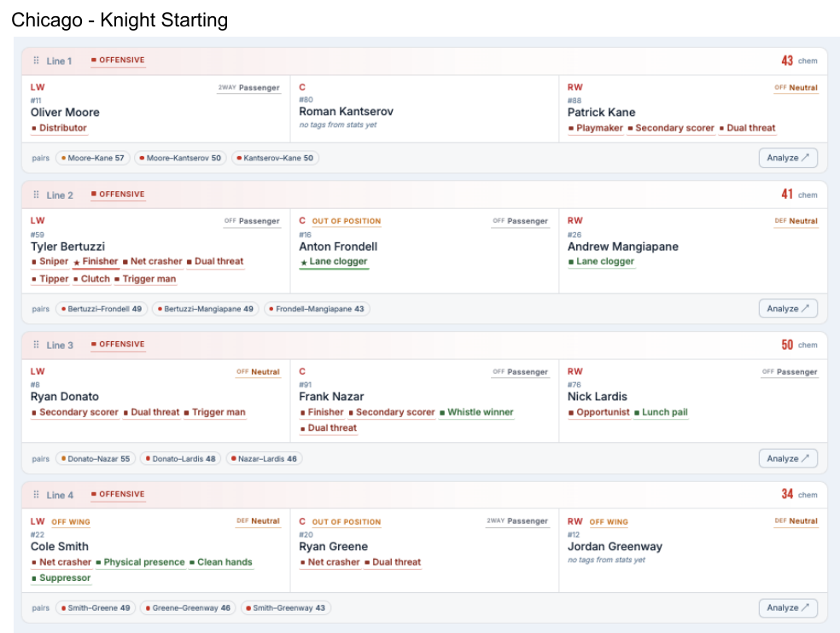Click Cole Smith's Physical presence tag
The width and height of the screenshot is (840, 633).
[140, 562]
